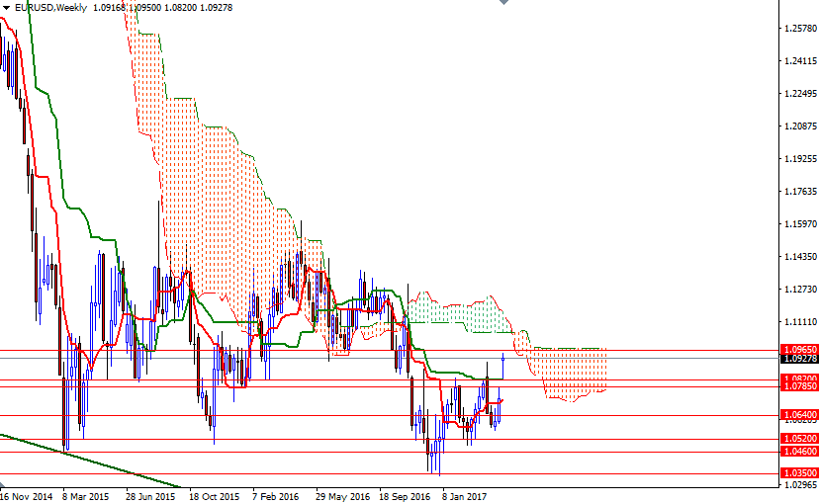Screen dimensions: 819x504
Task: Click the EURUSD,Weekly chart title
Action: 50,8
